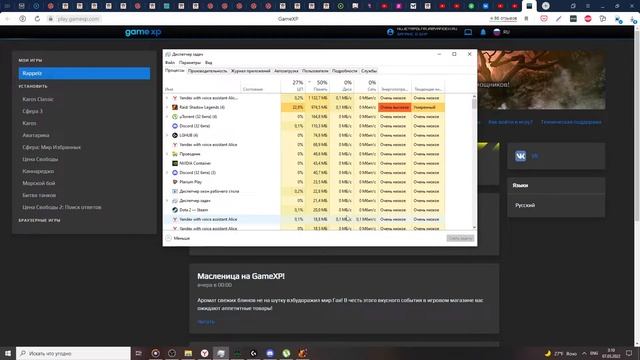The width and height of the screenshot is (640, 360).
Task: Click the Task Manager vertical scrollbar
Action: coord(474,162)
